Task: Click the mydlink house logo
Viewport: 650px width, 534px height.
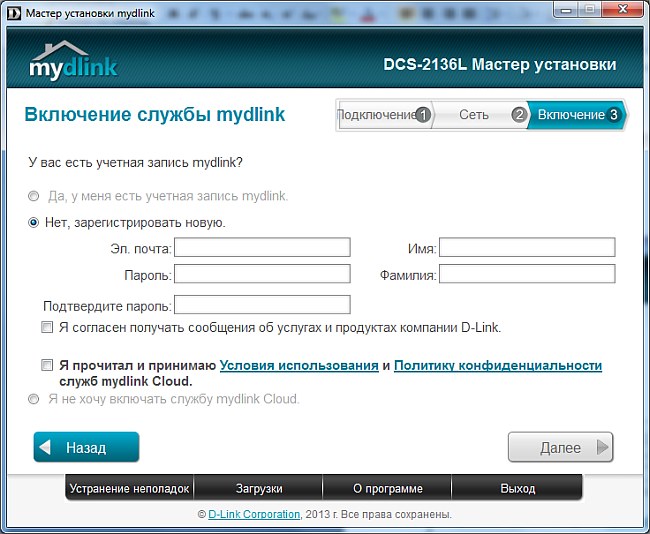Action: point(73,60)
